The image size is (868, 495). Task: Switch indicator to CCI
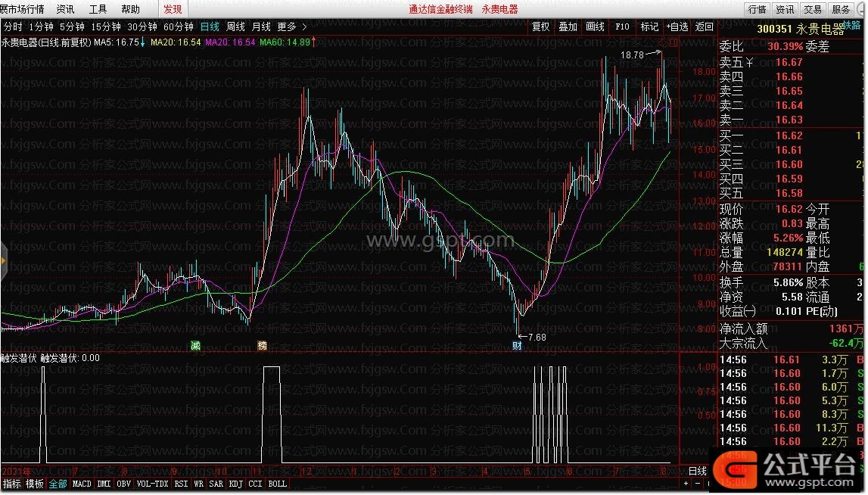[255, 484]
